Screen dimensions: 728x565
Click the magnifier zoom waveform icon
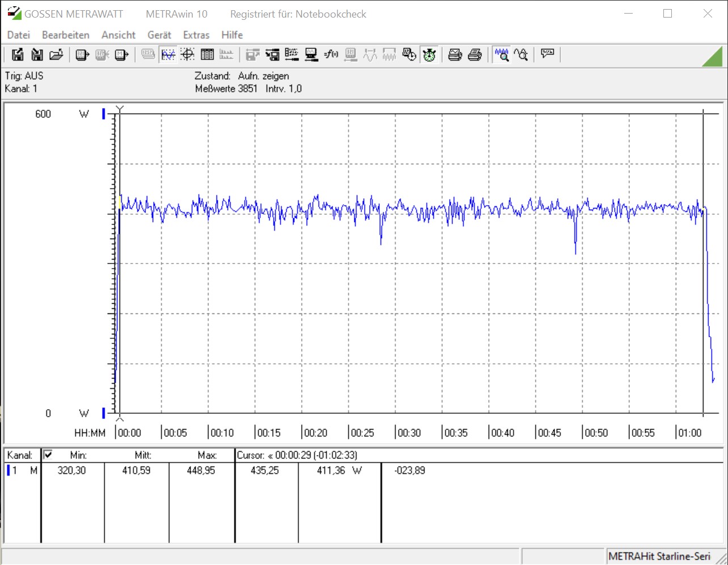[x=501, y=54]
